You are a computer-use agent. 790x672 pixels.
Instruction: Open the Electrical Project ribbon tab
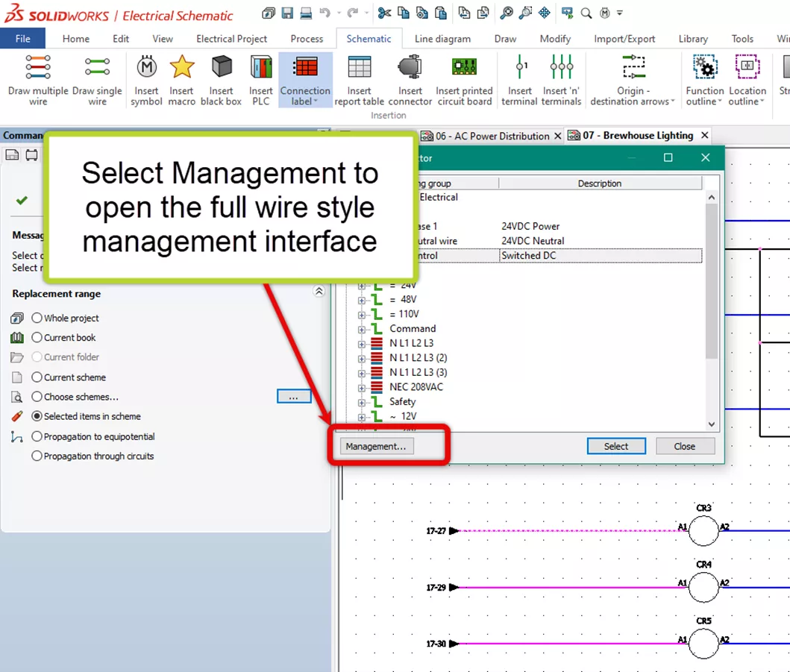pyautogui.click(x=231, y=38)
